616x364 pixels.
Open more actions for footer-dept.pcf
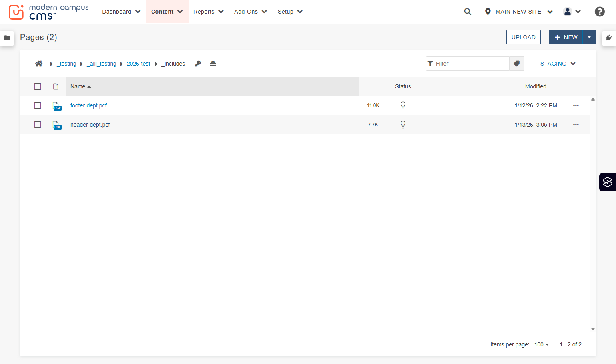click(576, 105)
